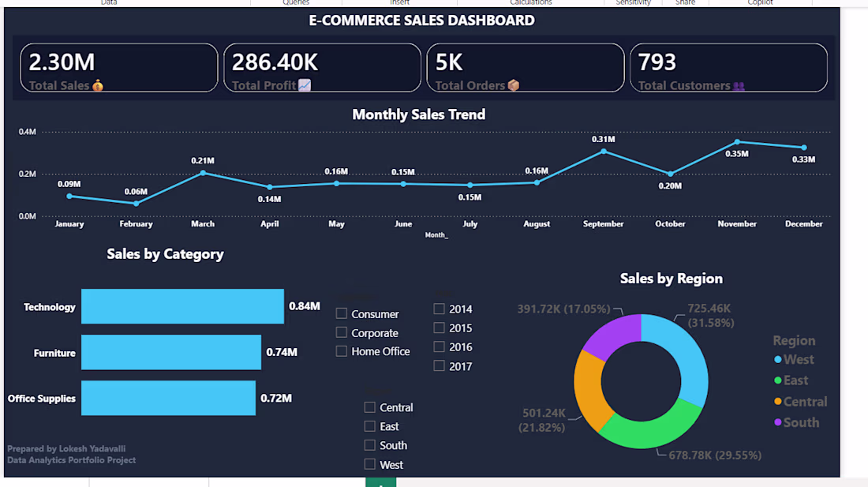Click the chart icon beside Total Profit

305,85
